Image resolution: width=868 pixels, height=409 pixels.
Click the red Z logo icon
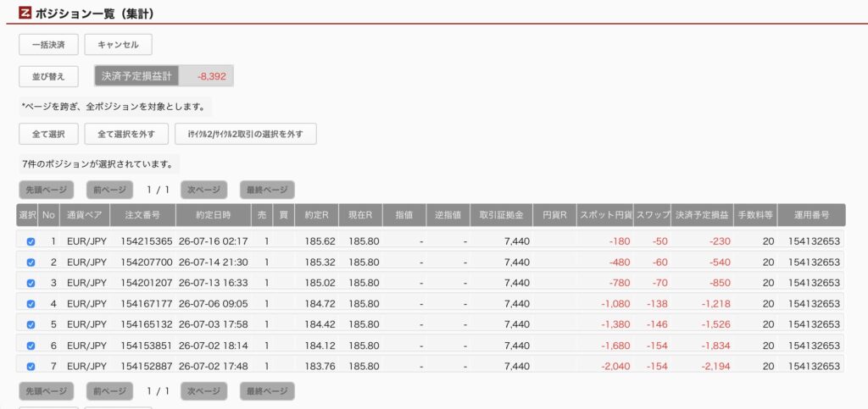pyautogui.click(x=25, y=12)
